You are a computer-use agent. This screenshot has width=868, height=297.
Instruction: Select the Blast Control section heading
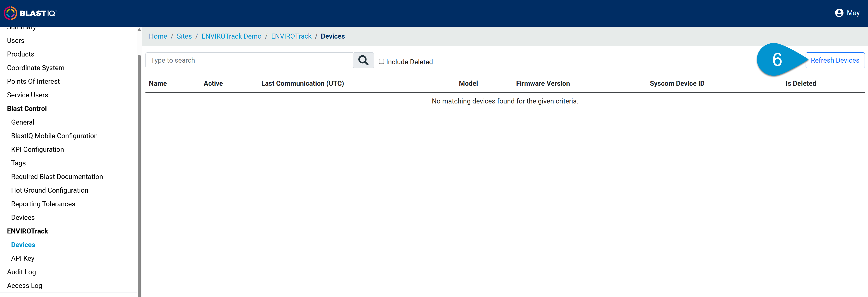point(27,108)
